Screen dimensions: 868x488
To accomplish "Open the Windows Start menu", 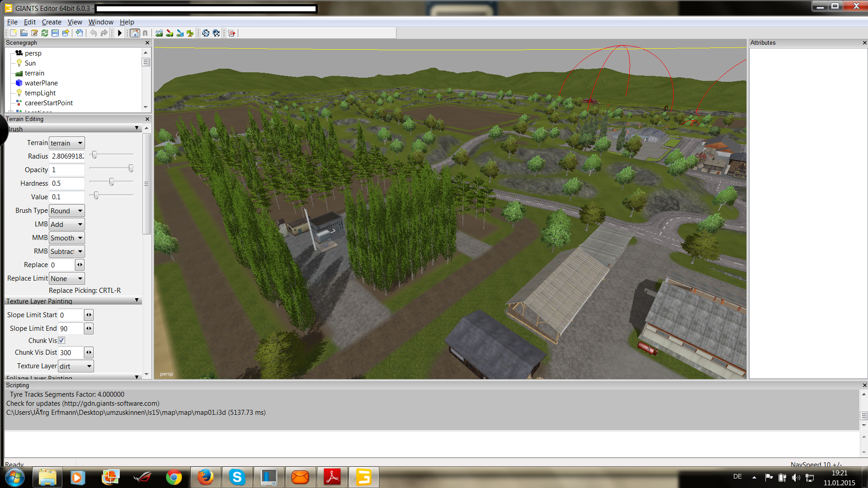I will click(x=14, y=477).
